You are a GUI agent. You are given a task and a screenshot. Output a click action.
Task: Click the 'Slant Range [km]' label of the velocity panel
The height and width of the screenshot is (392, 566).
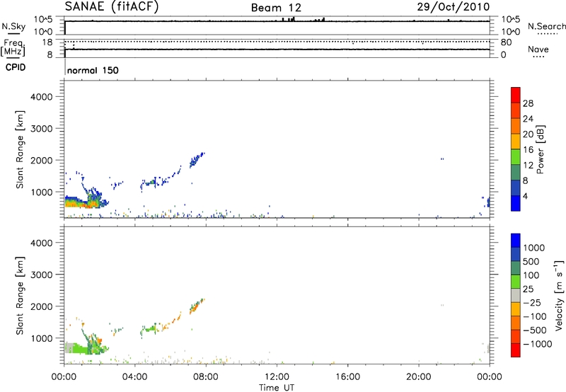(20, 296)
